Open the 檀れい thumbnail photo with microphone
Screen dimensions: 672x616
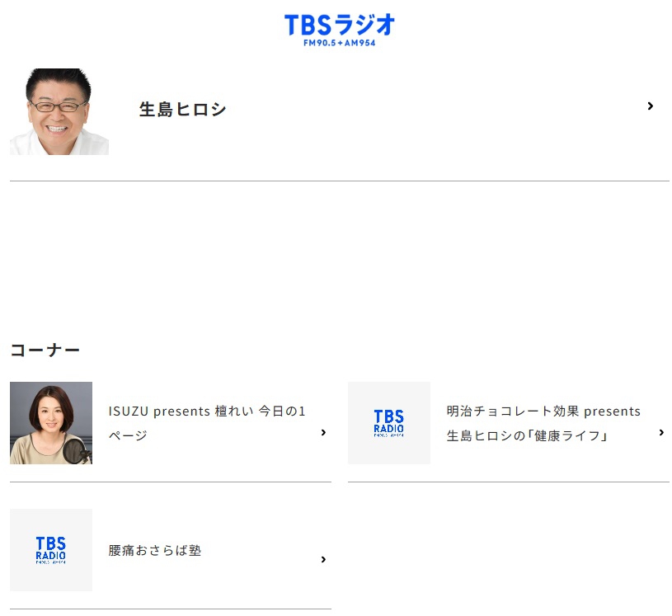pyautogui.click(x=51, y=423)
